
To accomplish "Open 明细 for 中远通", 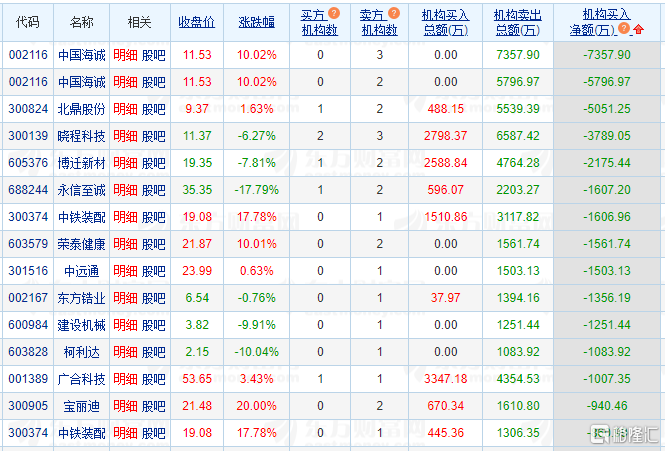I will [x=126, y=271].
